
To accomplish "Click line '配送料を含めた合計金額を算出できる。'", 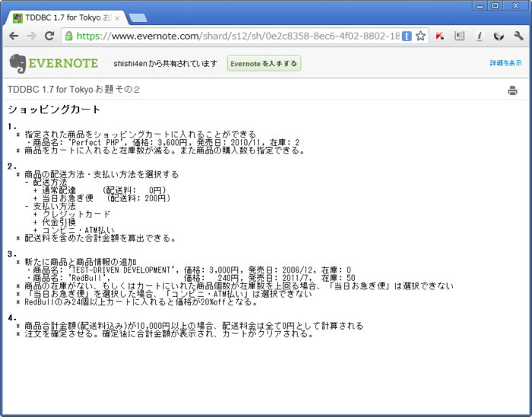I will click(97, 239).
